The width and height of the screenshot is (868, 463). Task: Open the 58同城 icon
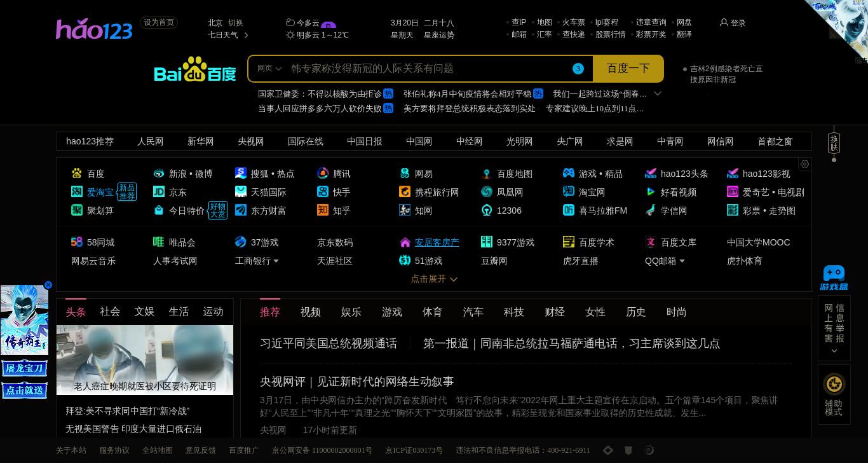(77, 242)
